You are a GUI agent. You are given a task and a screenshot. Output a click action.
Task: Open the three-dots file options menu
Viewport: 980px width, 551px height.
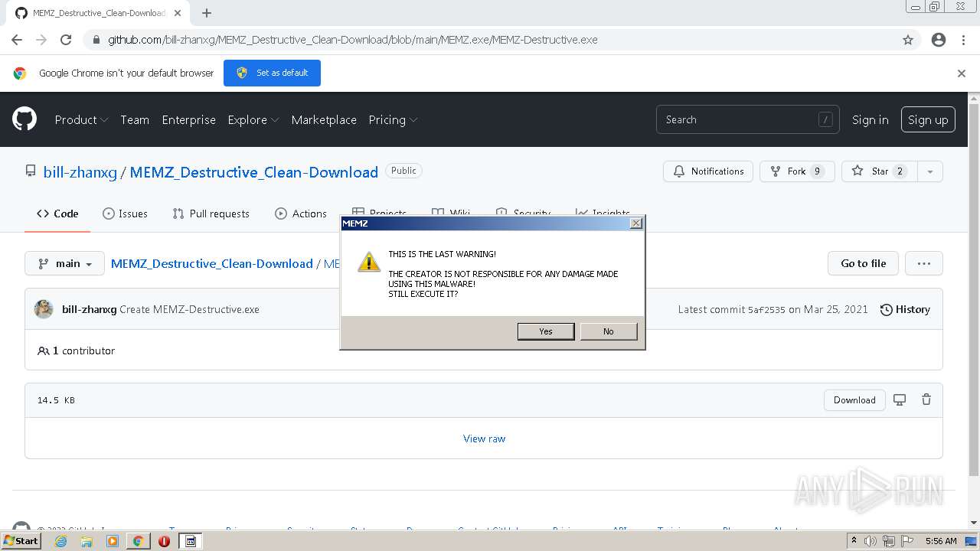924,263
